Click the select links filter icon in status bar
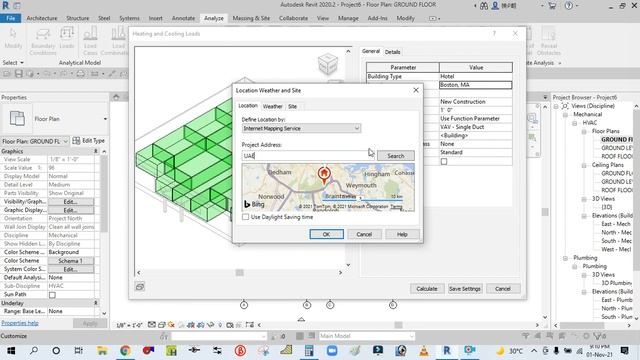The image size is (640, 360). pos(526,336)
